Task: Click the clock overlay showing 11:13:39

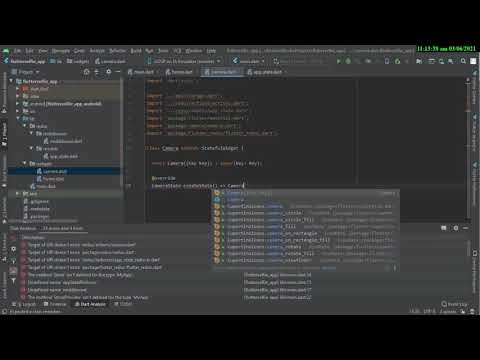Action: (x=446, y=49)
